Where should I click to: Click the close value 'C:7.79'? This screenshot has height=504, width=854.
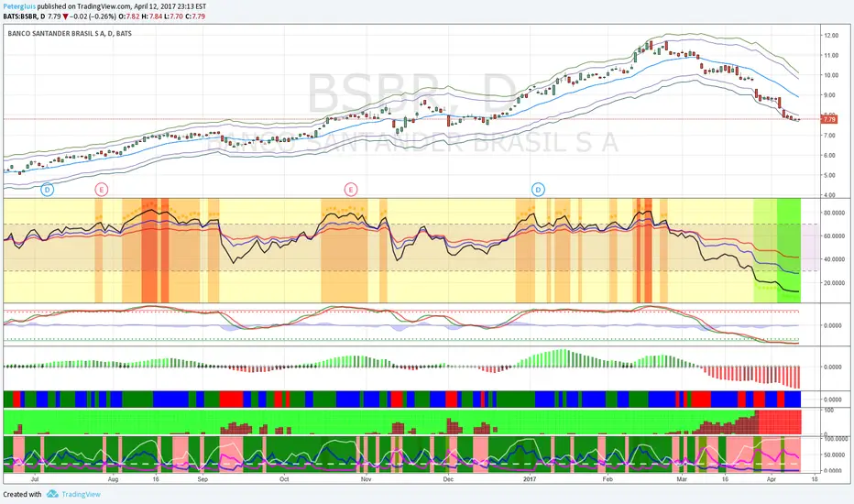[x=195, y=16]
